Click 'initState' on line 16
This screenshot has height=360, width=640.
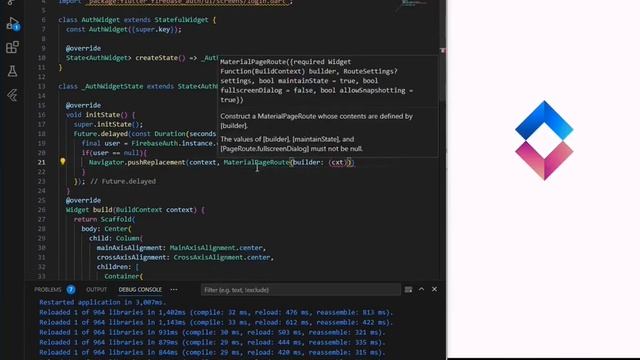[x=102, y=115]
